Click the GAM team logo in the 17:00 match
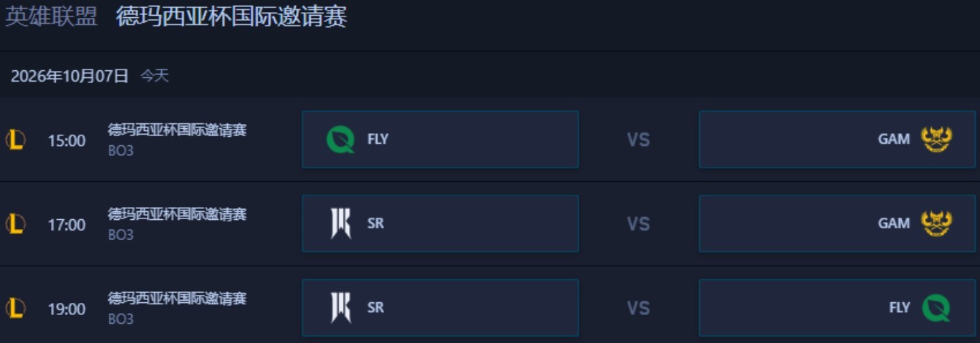980x343 pixels. [x=936, y=223]
